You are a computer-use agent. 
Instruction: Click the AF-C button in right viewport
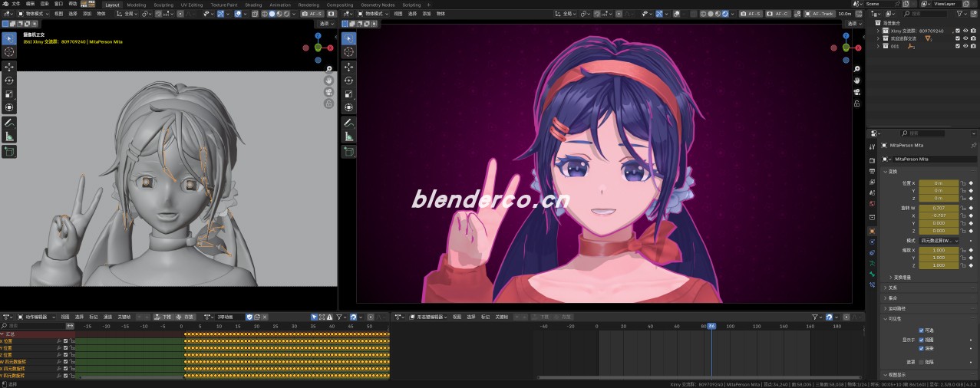pyautogui.click(x=779, y=14)
